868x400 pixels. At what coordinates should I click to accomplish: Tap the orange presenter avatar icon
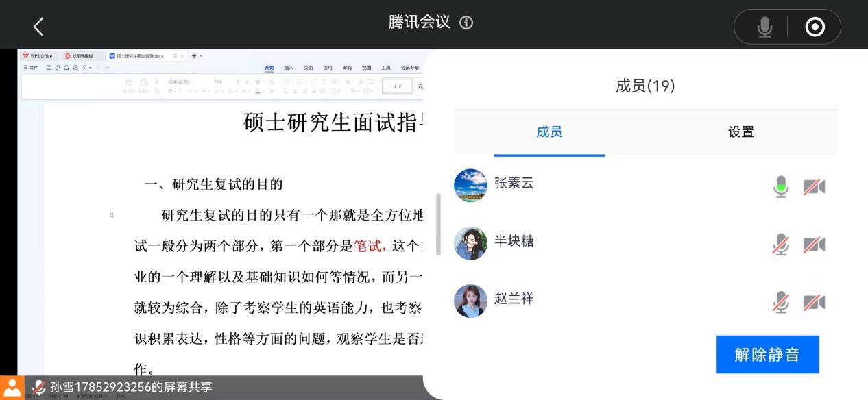pos(12,387)
